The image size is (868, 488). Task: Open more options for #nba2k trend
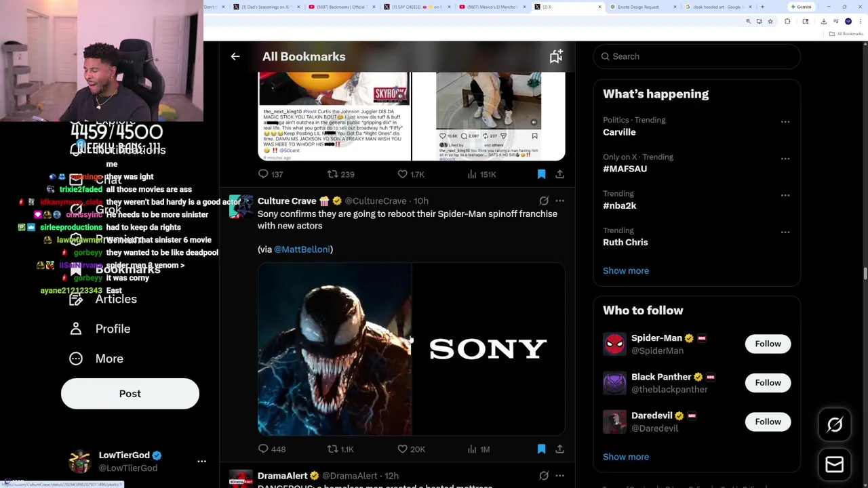[785, 195]
